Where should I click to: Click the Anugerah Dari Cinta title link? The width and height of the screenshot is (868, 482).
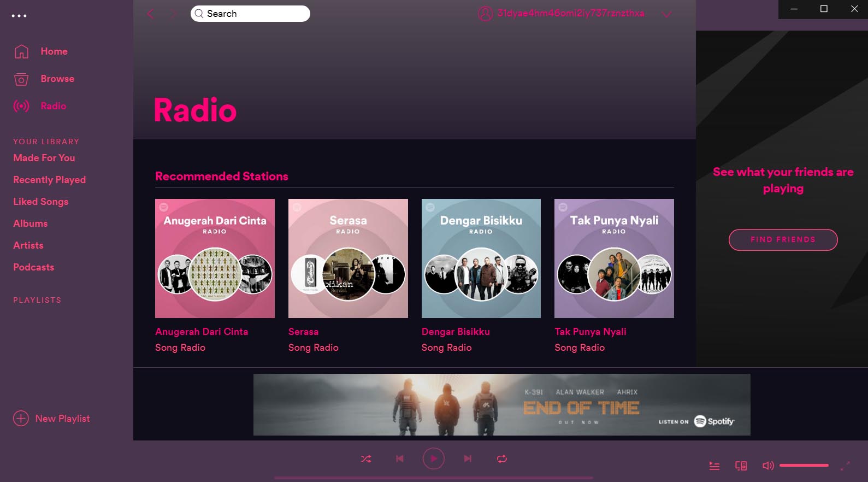202,332
